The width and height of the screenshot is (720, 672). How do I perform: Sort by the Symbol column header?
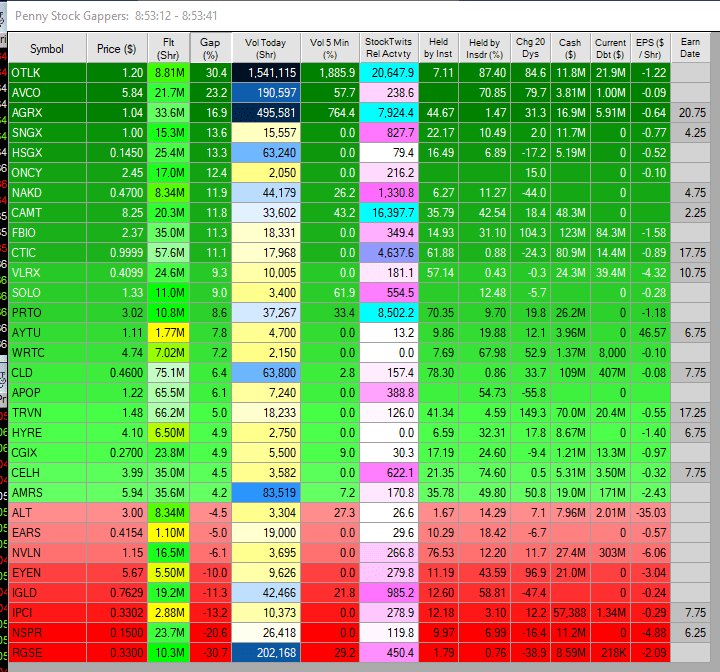click(47, 48)
